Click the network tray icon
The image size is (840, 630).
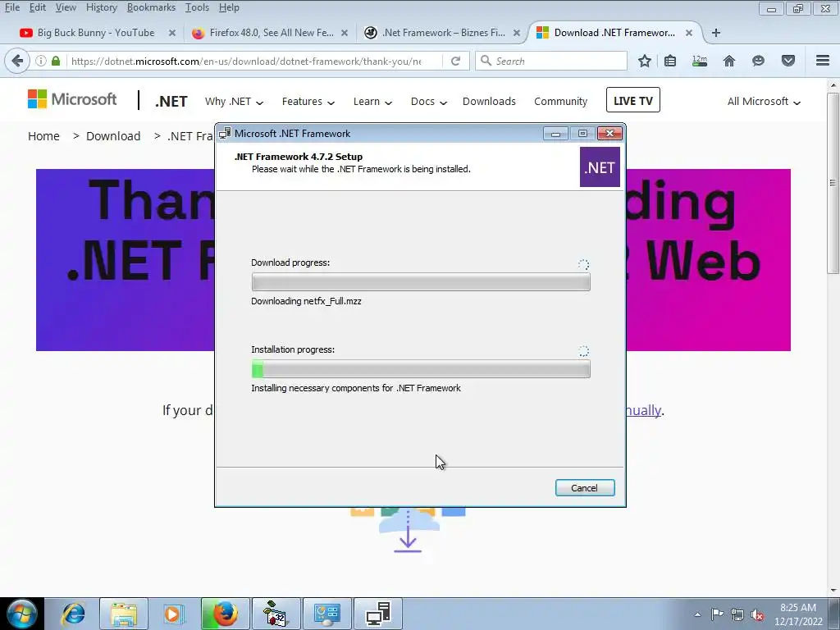pyautogui.click(x=737, y=614)
